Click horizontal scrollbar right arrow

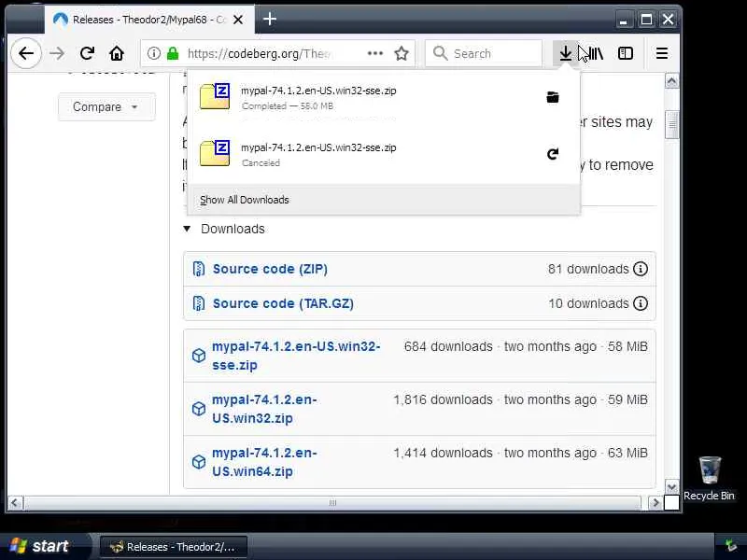[655, 503]
